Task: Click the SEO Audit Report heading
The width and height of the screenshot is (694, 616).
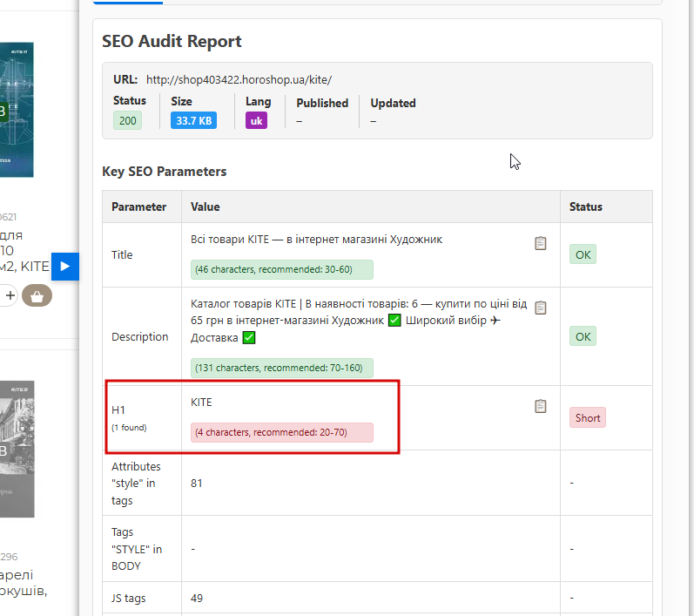Action: (x=172, y=41)
